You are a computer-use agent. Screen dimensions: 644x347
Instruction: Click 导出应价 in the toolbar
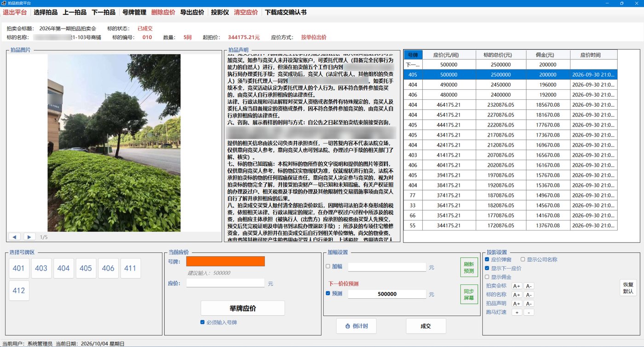[x=192, y=12]
